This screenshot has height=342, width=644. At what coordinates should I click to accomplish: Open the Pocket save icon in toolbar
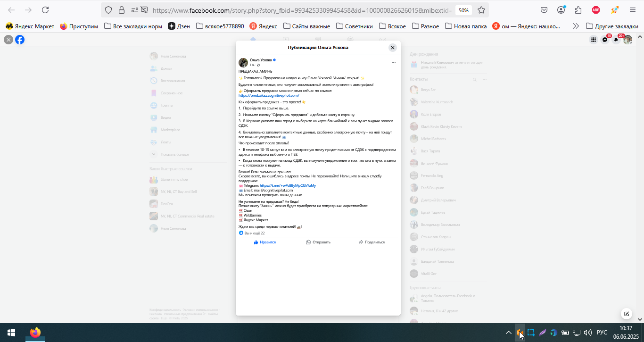pyautogui.click(x=544, y=10)
